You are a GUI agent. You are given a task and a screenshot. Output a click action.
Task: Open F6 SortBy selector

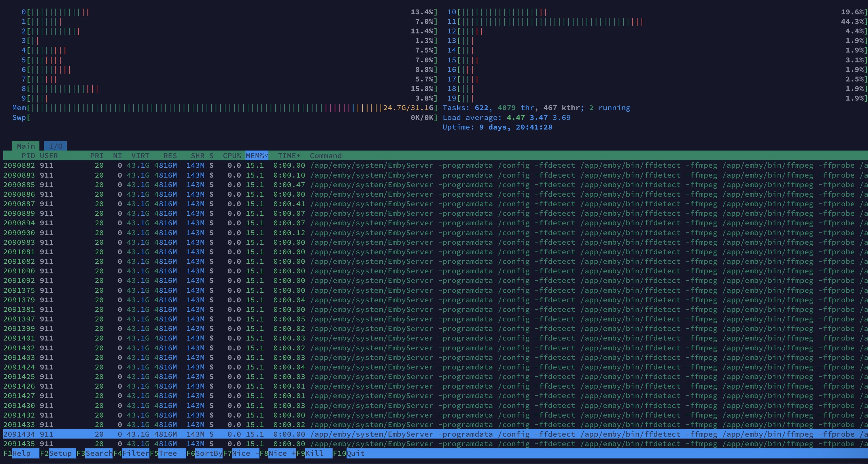(208, 453)
